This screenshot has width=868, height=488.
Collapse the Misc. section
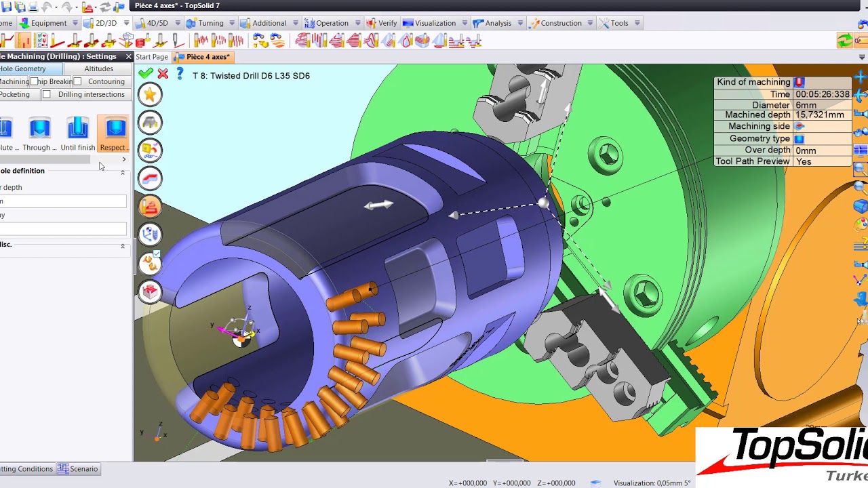pyautogui.click(x=123, y=246)
